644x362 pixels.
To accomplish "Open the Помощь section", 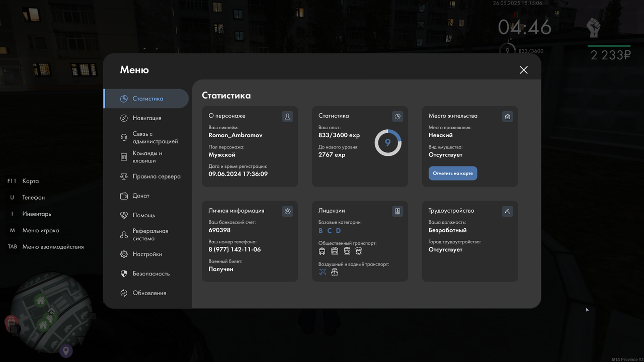I will pos(146,215).
